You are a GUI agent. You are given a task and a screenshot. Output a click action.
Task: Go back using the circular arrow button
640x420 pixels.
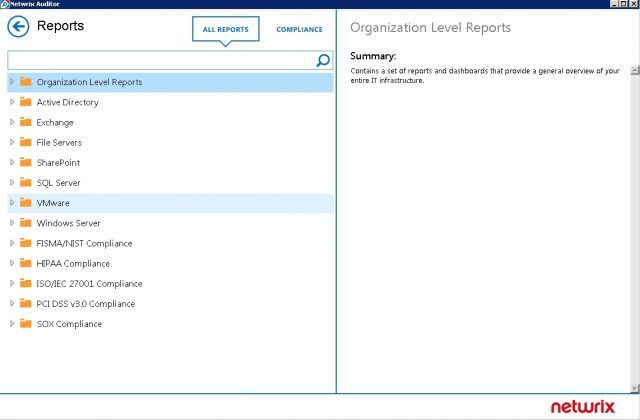coord(18,27)
